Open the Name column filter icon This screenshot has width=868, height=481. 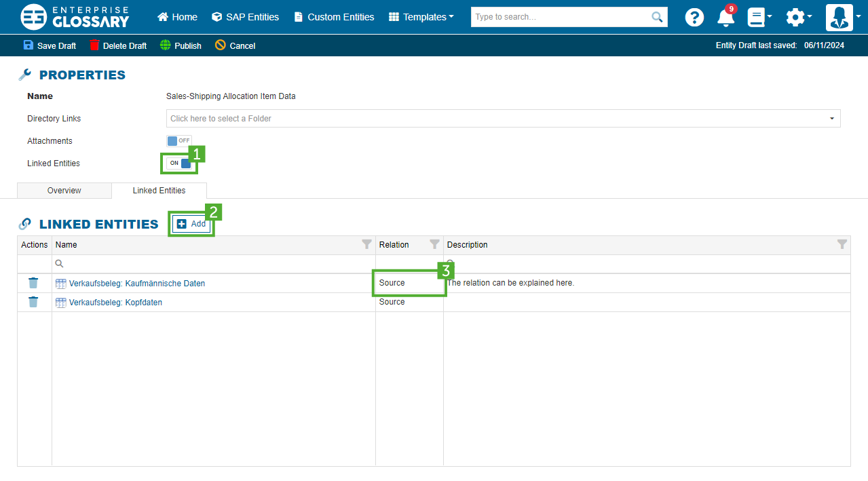pos(366,244)
